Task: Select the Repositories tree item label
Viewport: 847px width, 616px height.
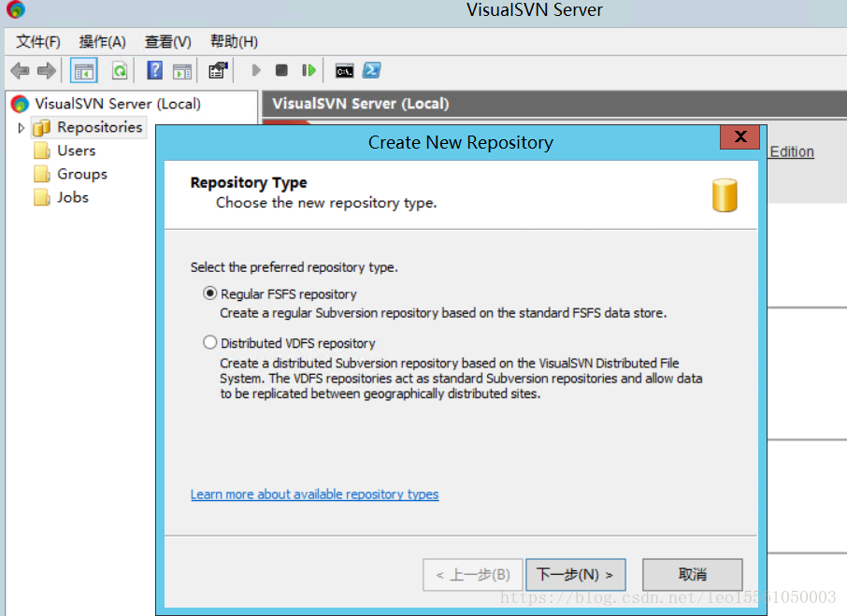Action: [x=100, y=127]
